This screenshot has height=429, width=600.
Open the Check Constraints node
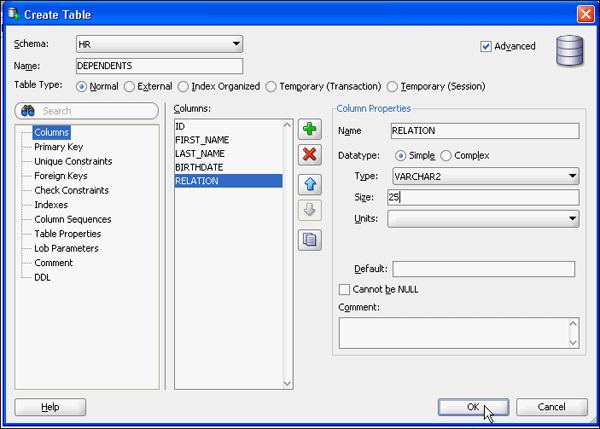tap(72, 191)
